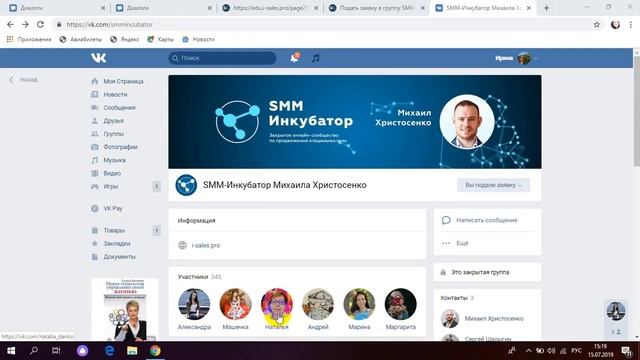Viewport: 640px width, 360px height.
Task: Launch Edge browser from taskbar
Action: [x=109, y=351]
